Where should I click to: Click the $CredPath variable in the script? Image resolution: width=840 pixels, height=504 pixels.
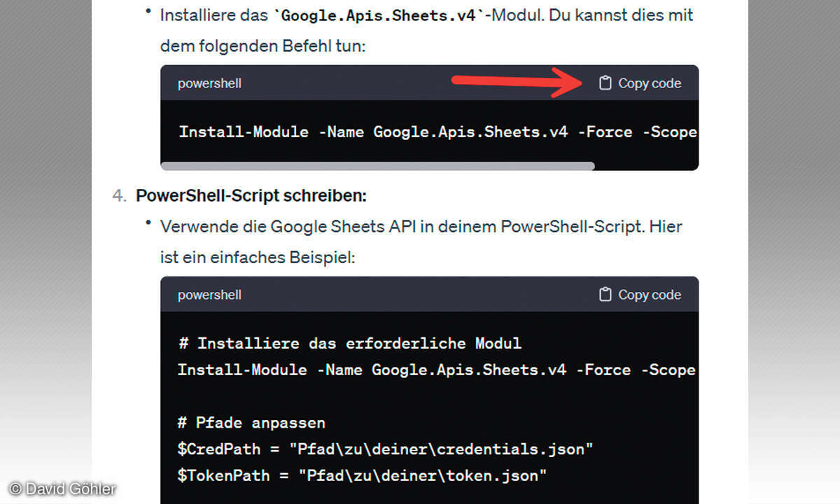click(x=218, y=449)
